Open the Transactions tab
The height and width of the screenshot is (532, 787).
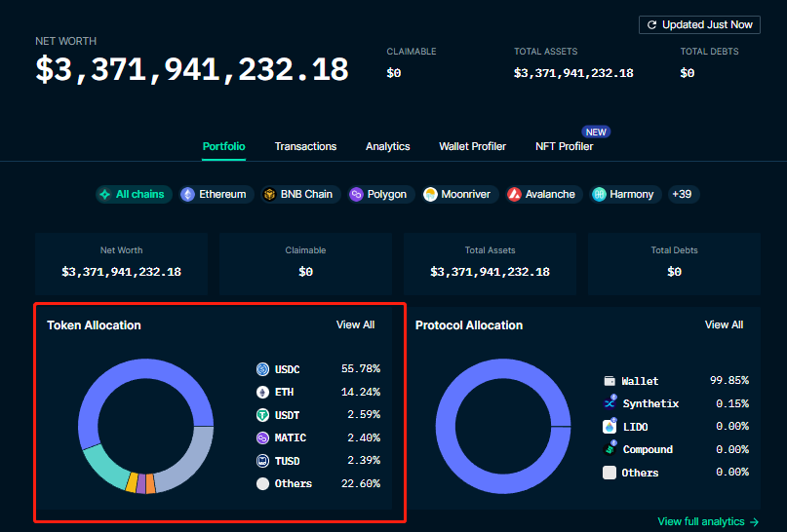click(305, 146)
